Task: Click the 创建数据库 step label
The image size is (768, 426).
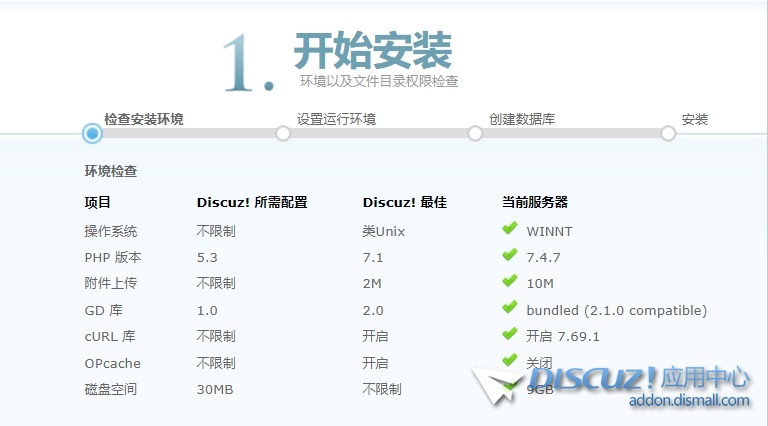Action: pos(522,119)
